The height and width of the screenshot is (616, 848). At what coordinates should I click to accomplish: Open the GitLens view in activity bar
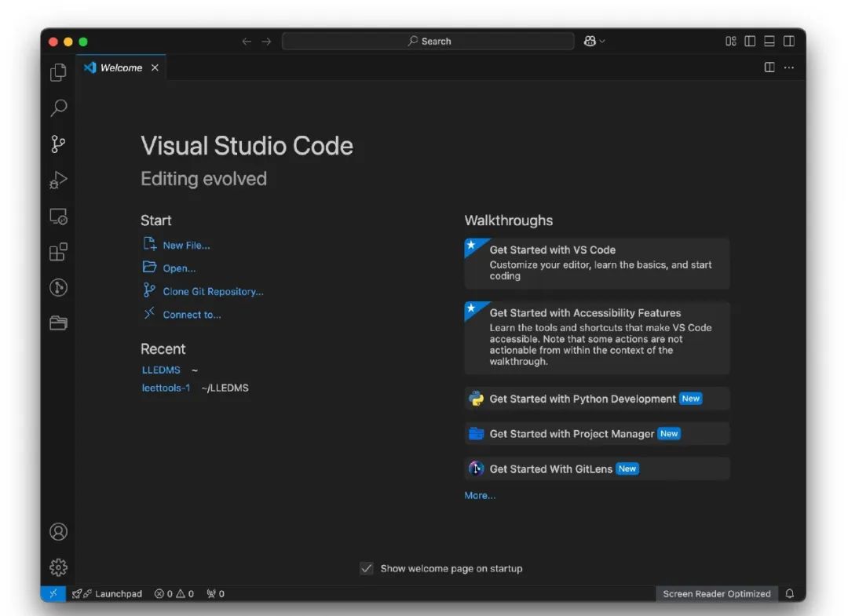(x=58, y=287)
